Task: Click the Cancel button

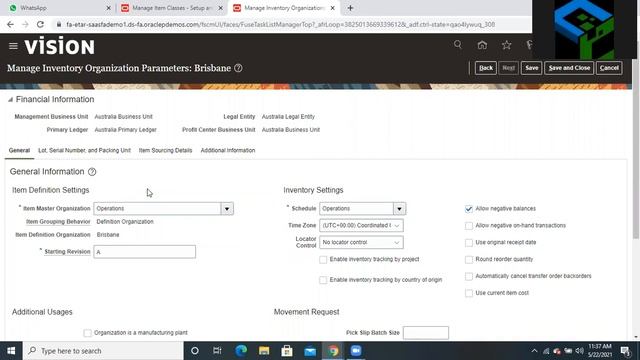Action: (609, 68)
